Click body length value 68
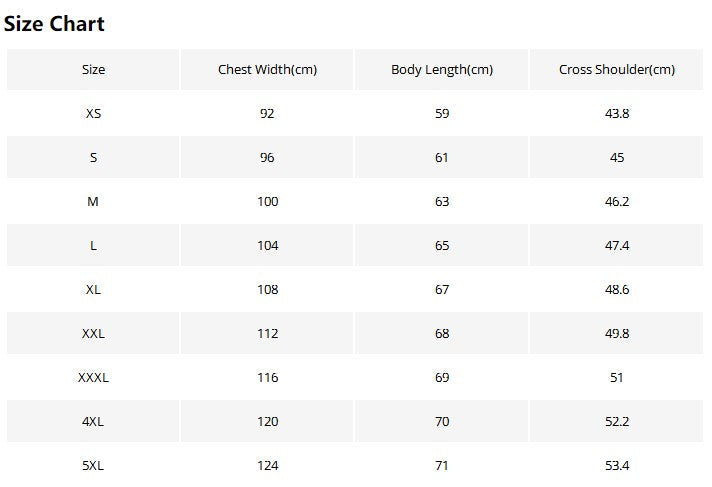 [442, 334]
